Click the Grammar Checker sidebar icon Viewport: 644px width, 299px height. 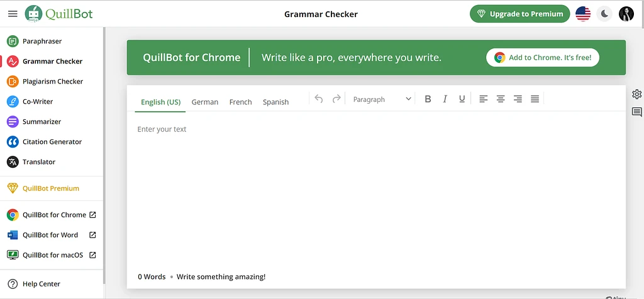13,61
